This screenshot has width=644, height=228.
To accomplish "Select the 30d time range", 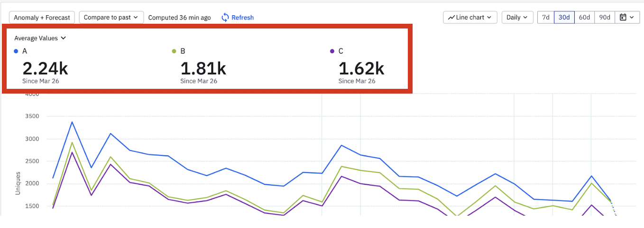I will pos(564,18).
